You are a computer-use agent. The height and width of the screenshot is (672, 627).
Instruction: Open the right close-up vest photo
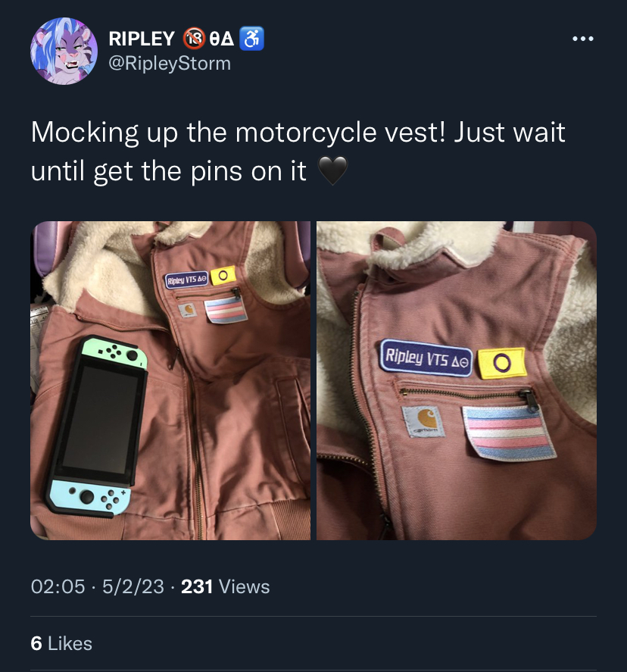(457, 380)
